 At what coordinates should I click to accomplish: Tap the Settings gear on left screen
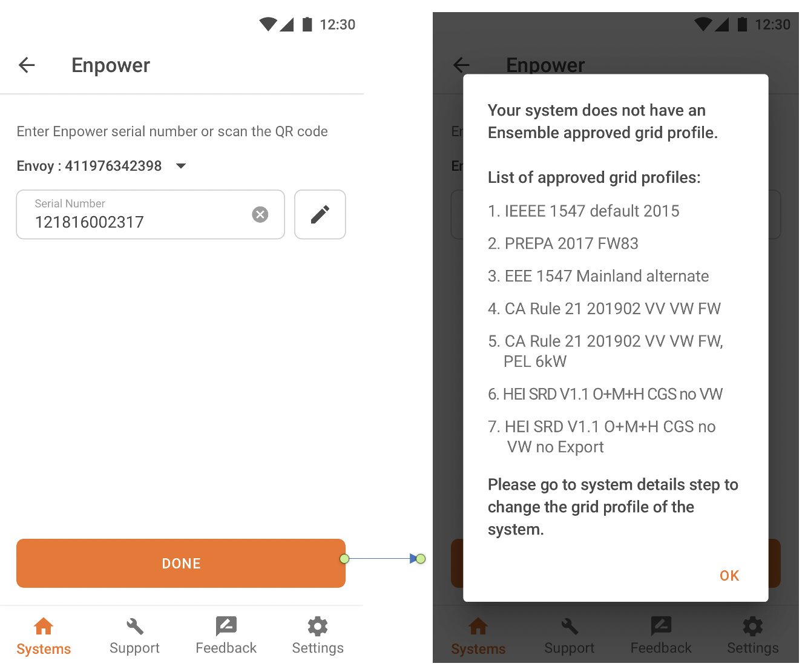coord(318,627)
